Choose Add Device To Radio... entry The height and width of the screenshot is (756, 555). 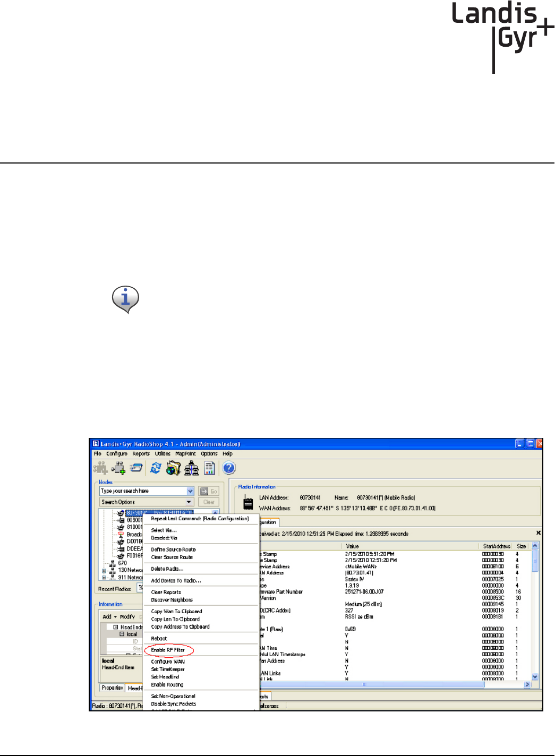pyautogui.click(x=176, y=580)
